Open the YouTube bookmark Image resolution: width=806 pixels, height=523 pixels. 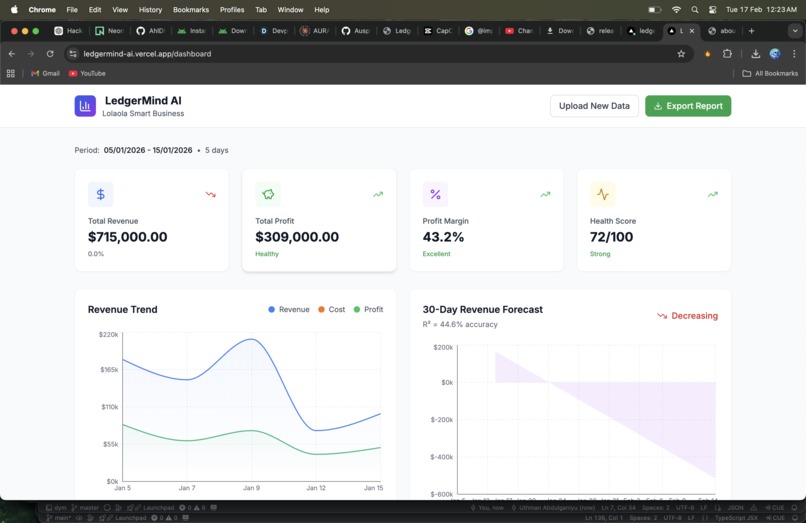(87, 74)
